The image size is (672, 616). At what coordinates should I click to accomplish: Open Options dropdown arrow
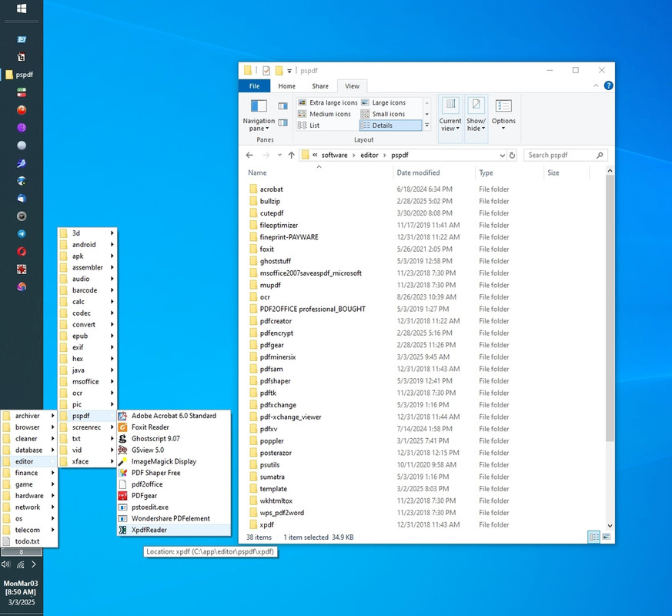pos(503,128)
